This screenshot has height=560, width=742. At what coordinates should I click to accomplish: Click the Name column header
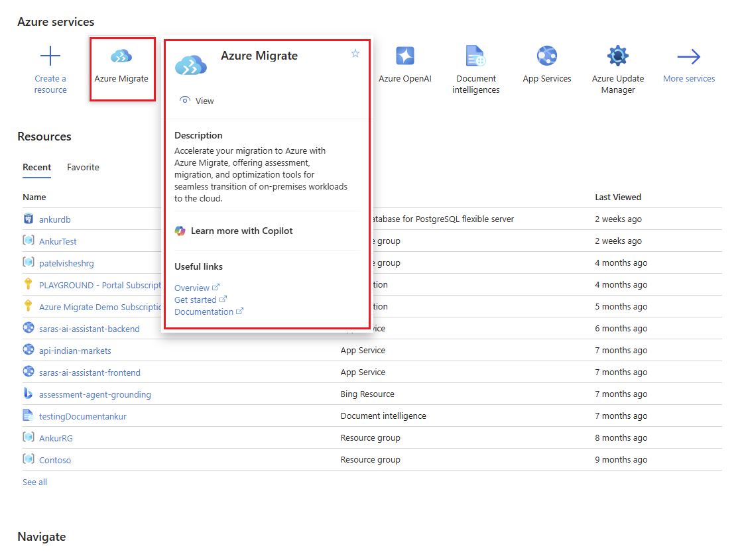point(34,197)
